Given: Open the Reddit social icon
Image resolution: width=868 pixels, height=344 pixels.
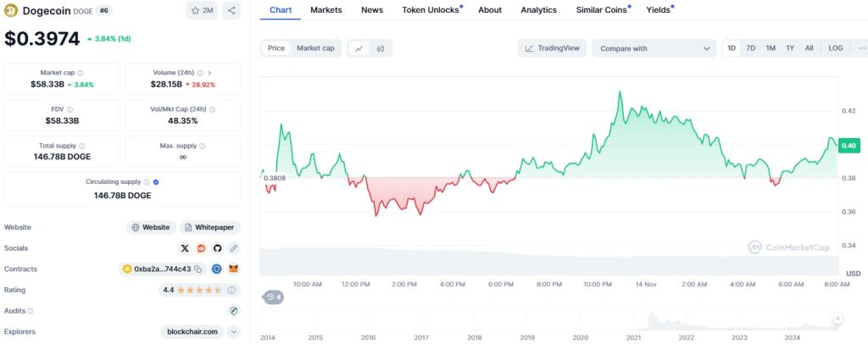Looking at the screenshot, I should pos(202,248).
